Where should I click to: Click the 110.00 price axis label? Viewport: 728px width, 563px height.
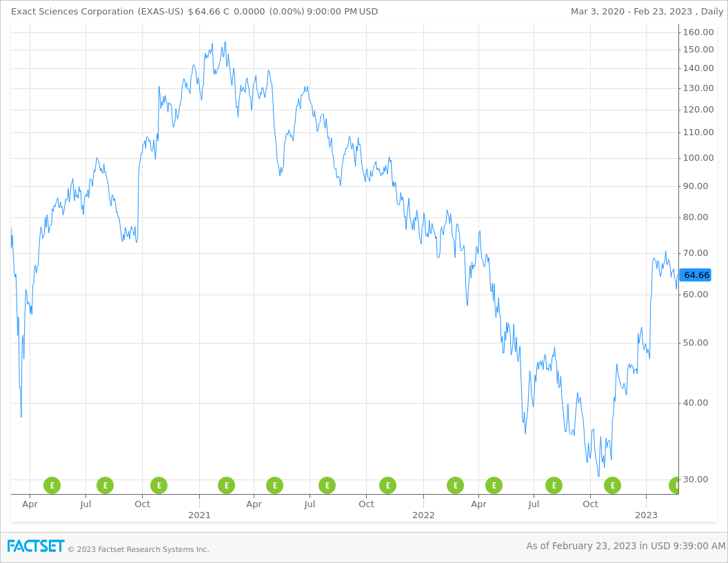click(698, 132)
